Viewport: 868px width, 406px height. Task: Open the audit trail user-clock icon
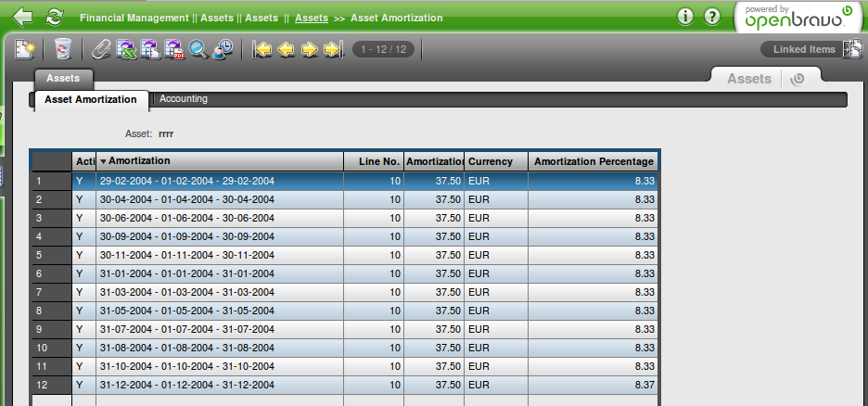pos(223,49)
